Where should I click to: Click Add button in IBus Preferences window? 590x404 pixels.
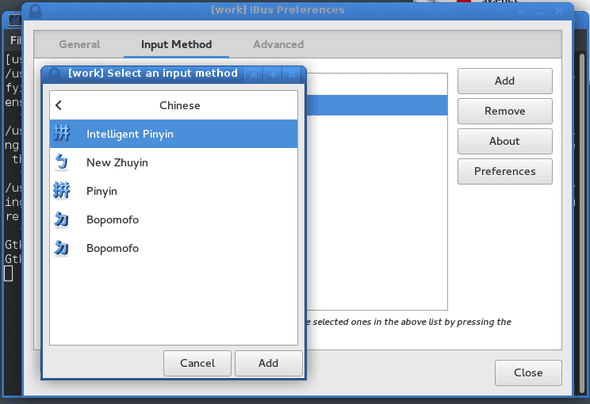click(x=505, y=81)
